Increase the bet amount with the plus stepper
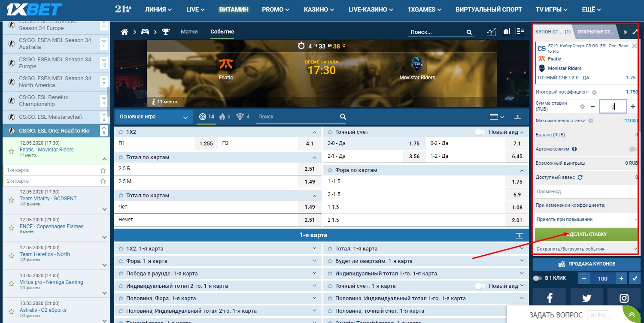This screenshot has width=644, height=323. pyautogui.click(x=633, y=106)
